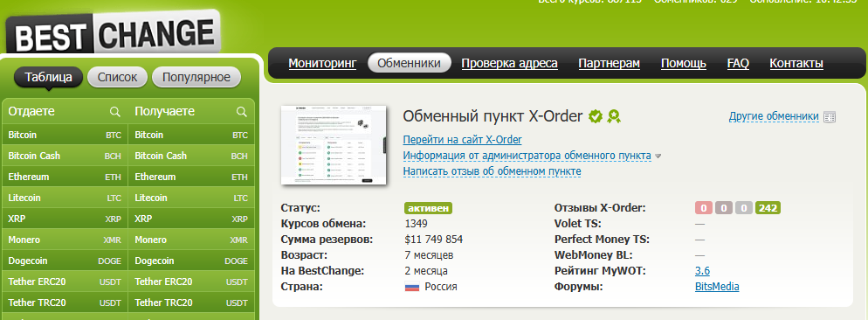The width and height of the screenshot is (868, 320).
Task: Open the FAQ menu item
Action: [738, 63]
